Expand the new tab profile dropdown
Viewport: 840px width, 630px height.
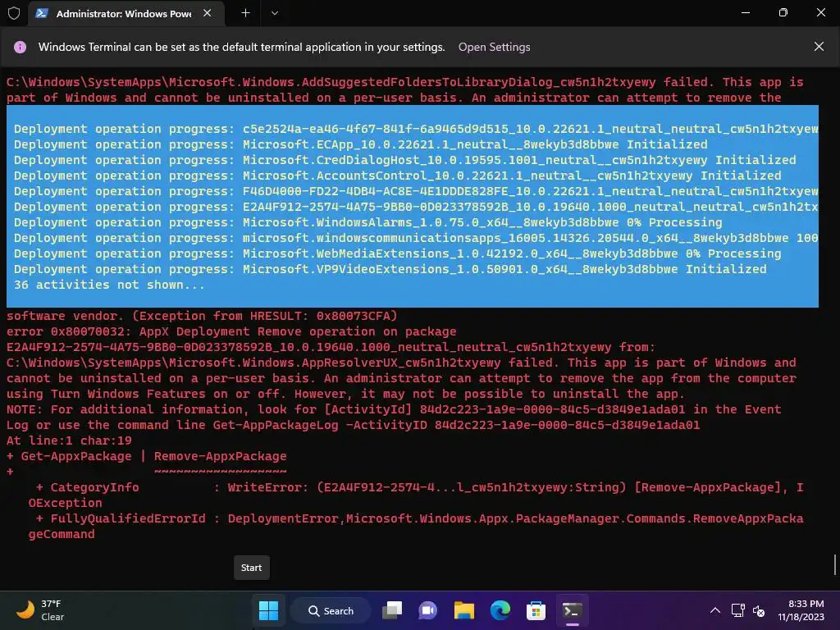tap(274, 13)
